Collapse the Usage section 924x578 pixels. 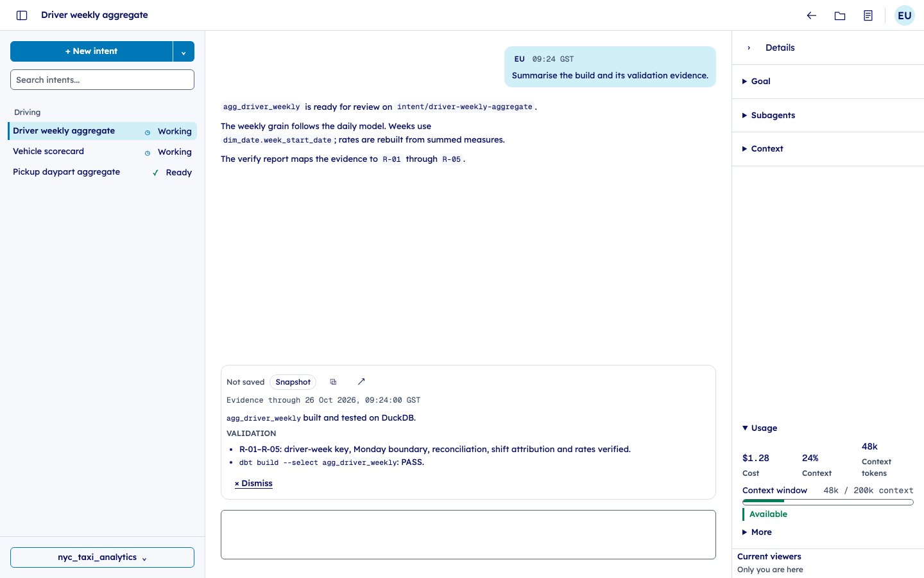(x=760, y=428)
